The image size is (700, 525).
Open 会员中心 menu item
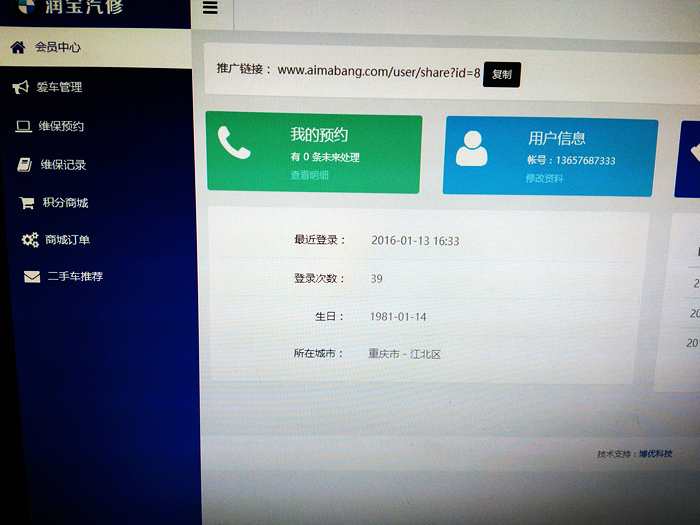[96, 47]
